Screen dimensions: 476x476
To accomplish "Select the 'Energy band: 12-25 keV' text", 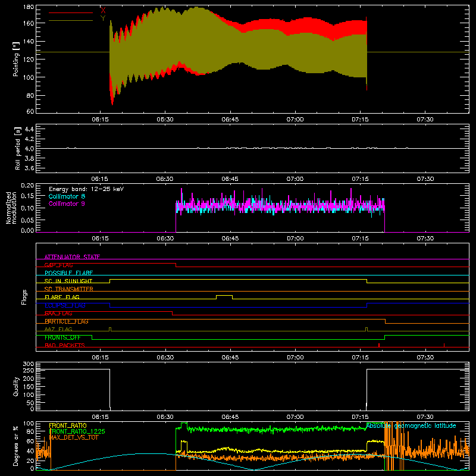I will click(x=86, y=189).
